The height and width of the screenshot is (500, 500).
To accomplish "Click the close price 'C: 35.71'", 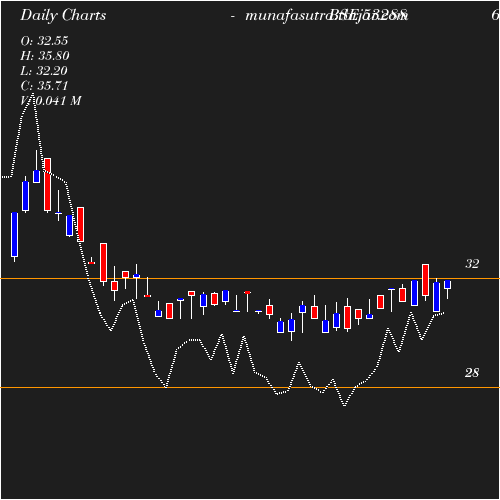I will pyautogui.click(x=44, y=86).
